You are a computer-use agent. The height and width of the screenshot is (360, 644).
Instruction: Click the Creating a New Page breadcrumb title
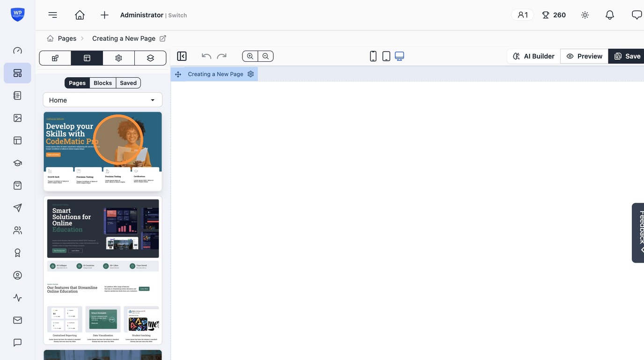click(x=124, y=38)
